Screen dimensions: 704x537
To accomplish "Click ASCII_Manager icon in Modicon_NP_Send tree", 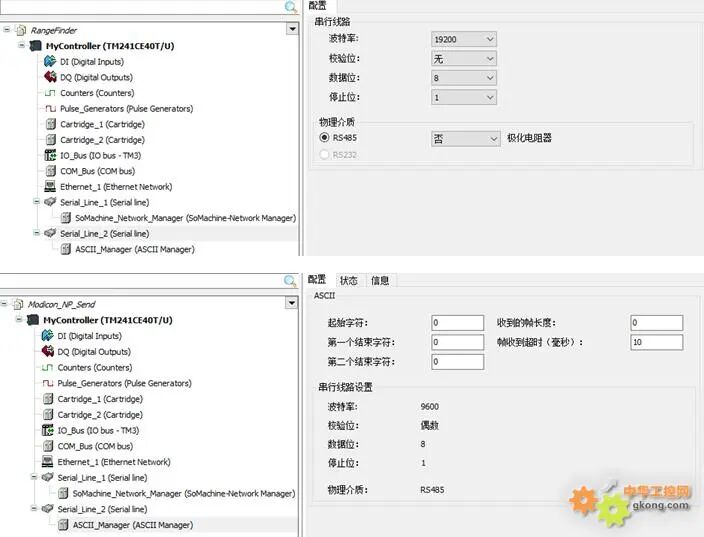I will coord(63,524).
